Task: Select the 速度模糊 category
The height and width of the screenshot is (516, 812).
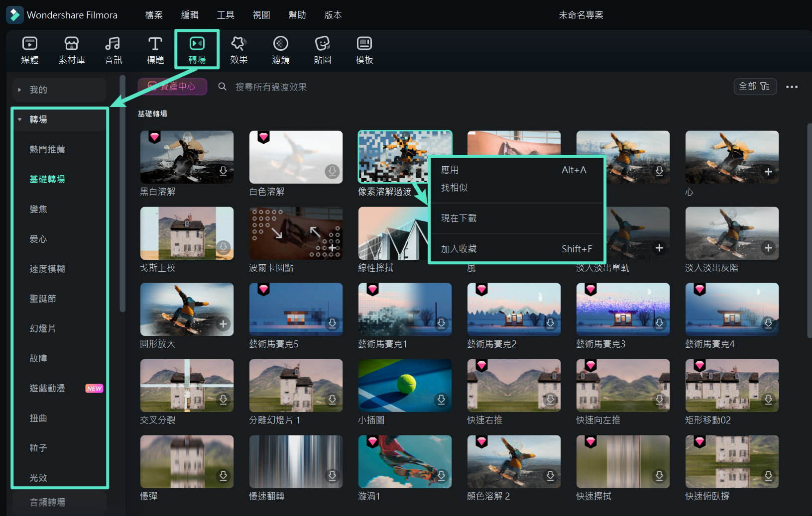Action: click(x=47, y=269)
